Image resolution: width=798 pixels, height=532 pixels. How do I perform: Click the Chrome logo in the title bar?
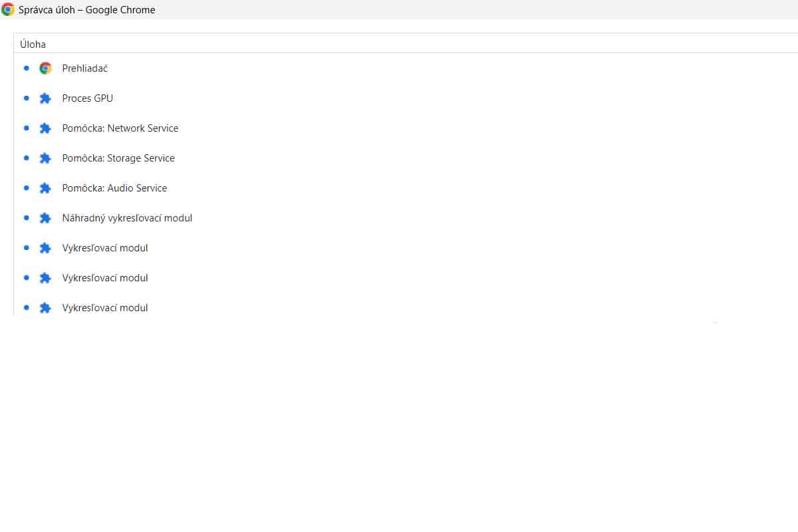click(8, 9)
